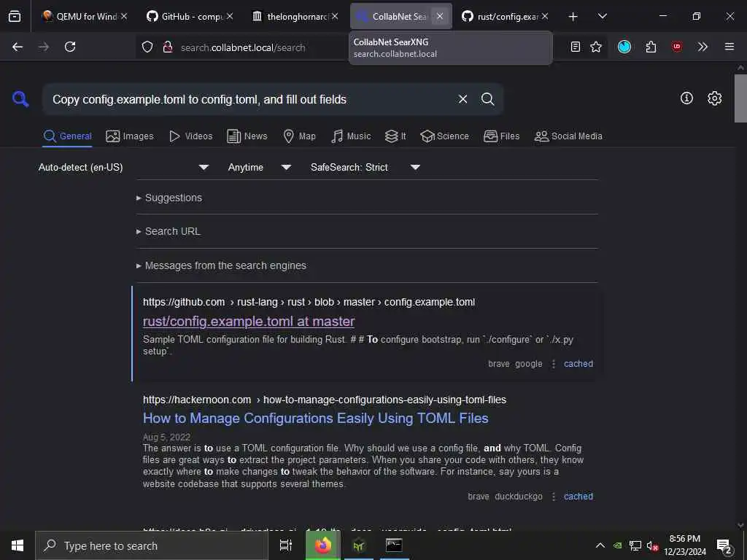
Task: Switch to GitHub - compu tab
Action: [190, 16]
